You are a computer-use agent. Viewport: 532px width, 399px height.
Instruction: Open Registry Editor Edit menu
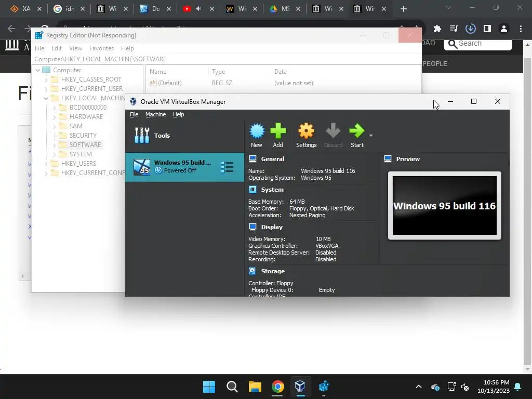click(x=56, y=48)
